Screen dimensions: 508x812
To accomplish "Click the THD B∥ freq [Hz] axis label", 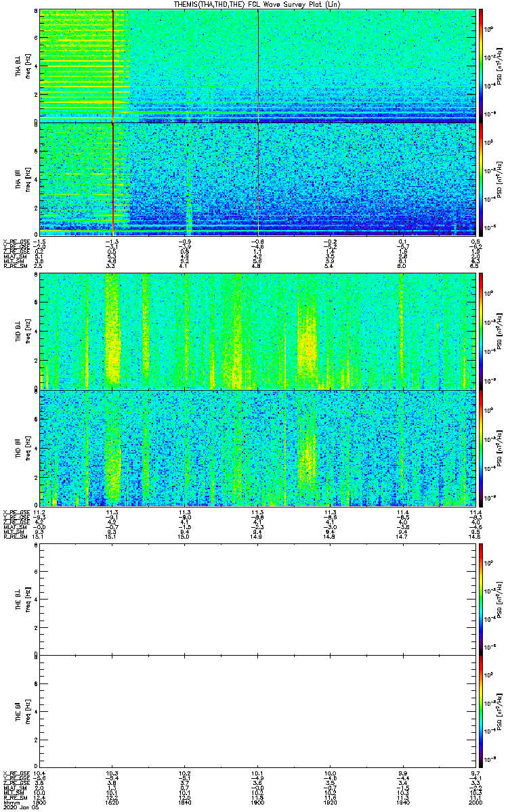I will pyautogui.click(x=27, y=447).
